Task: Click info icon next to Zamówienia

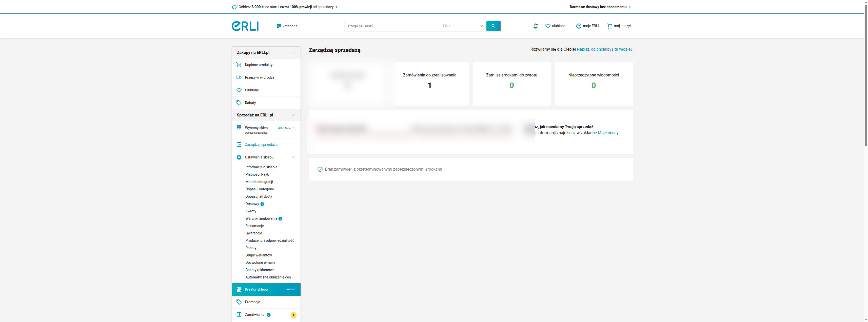Action: pyautogui.click(x=269, y=315)
